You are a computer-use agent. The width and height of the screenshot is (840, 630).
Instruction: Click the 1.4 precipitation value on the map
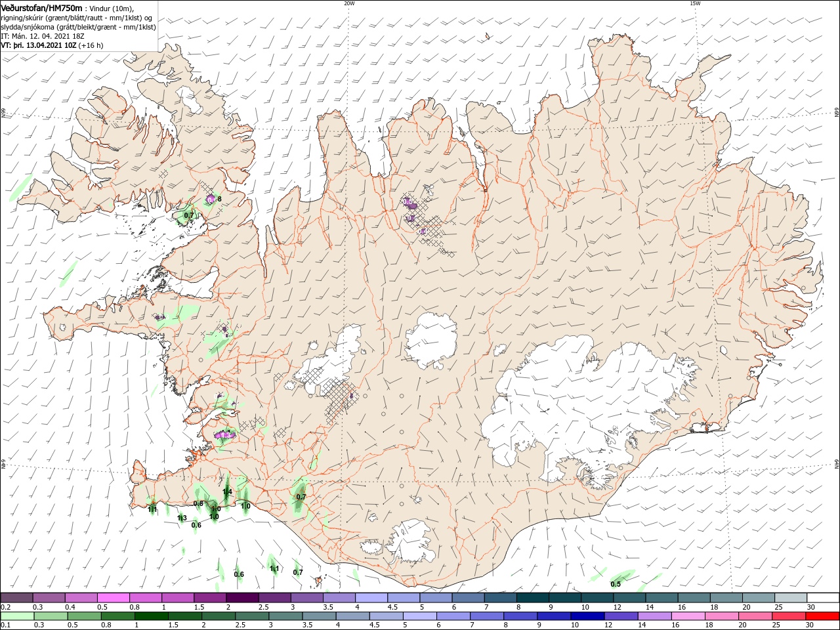pyautogui.click(x=228, y=492)
